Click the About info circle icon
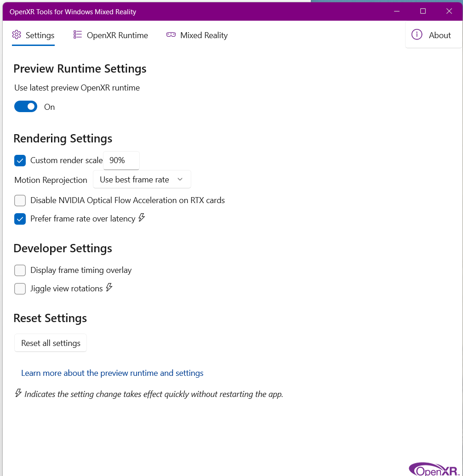This screenshot has width=463, height=476. coord(417,34)
